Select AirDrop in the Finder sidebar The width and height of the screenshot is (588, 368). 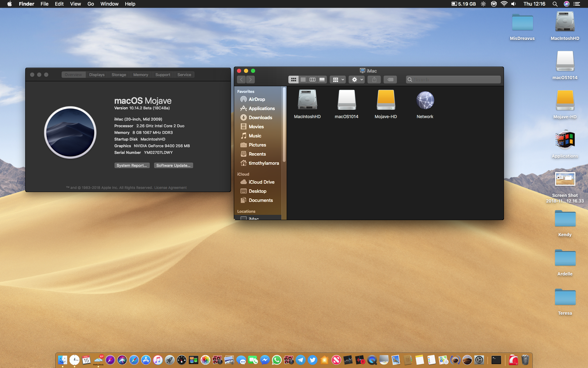point(257,99)
